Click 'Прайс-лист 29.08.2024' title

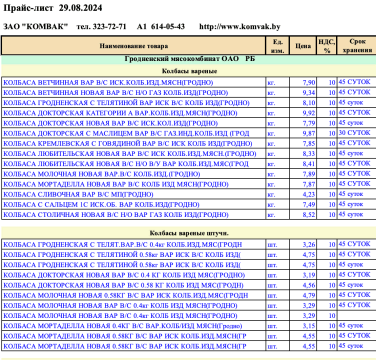tap(53, 8)
